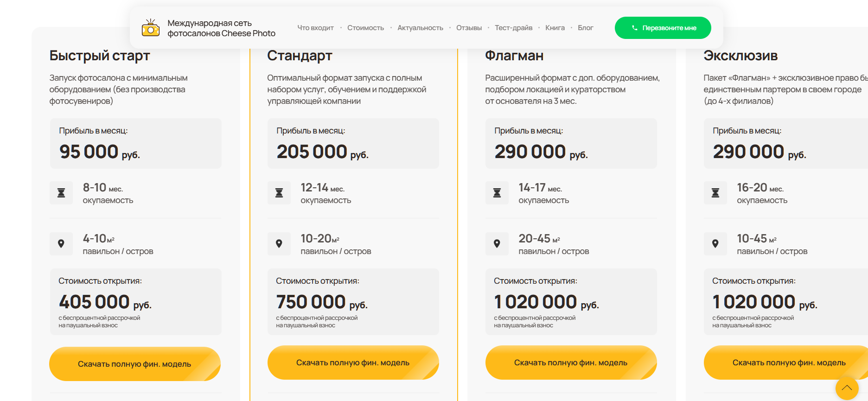Open the Блог navigation link
Screen dimensions: 868x401
click(585, 28)
